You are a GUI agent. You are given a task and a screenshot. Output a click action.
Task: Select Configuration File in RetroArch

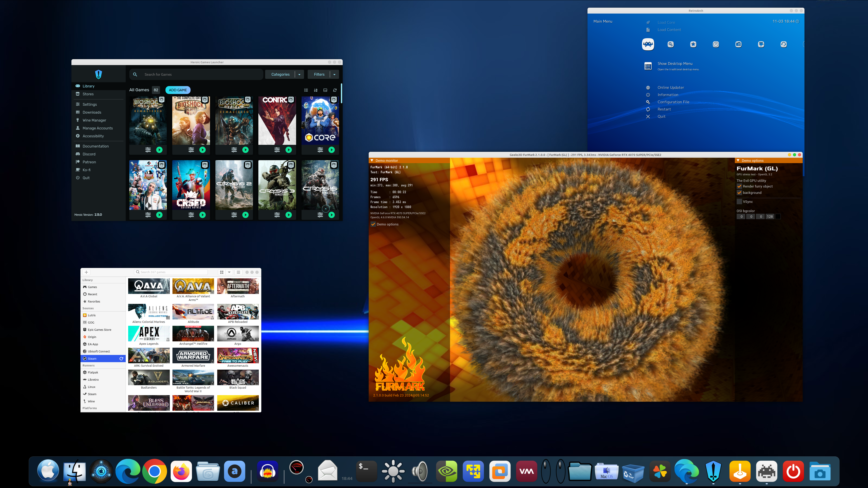pyautogui.click(x=673, y=102)
